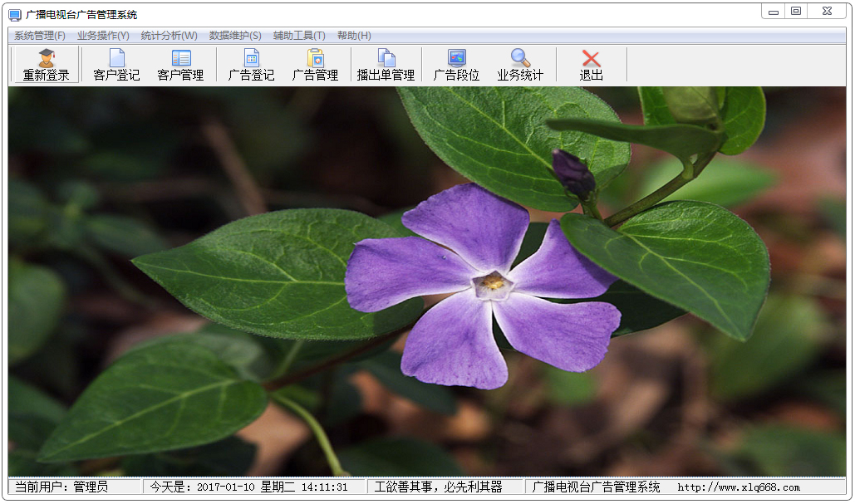855x504 pixels.
Task: Open 客户登记 customer registration
Action: click(116, 65)
